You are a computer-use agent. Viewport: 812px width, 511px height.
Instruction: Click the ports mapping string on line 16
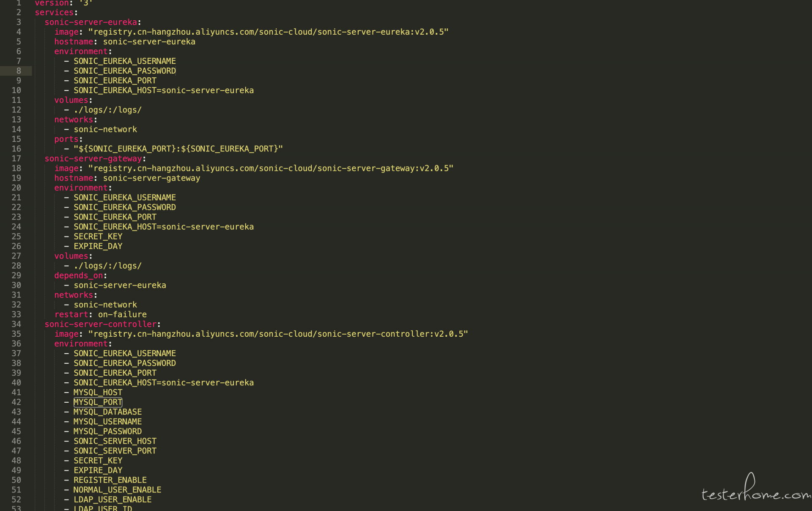[x=178, y=149]
